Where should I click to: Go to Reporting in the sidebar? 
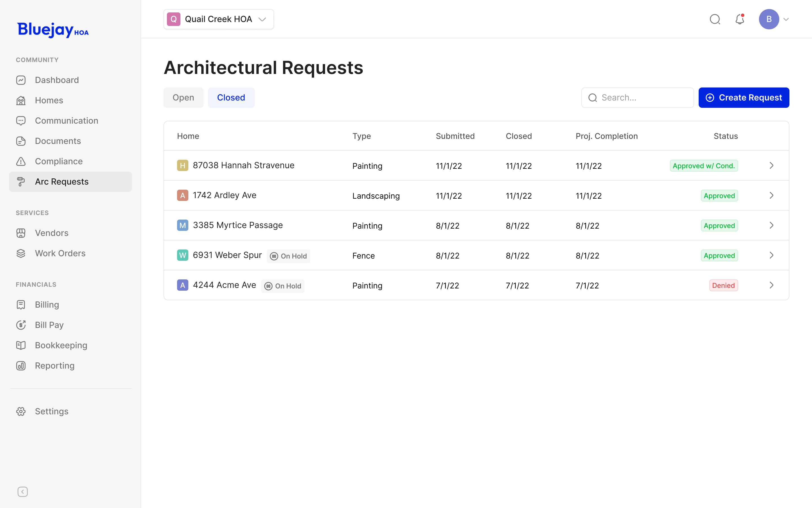70,365
